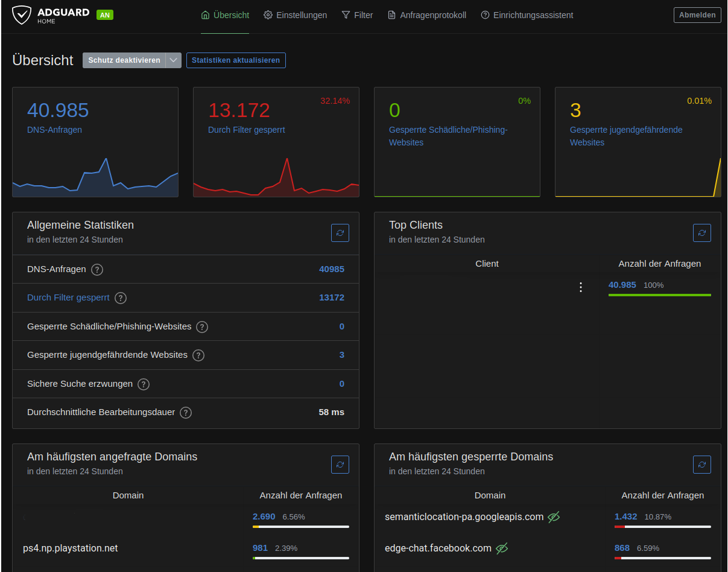Switch to the Einstellungen tab
The image size is (728, 572).
[295, 15]
